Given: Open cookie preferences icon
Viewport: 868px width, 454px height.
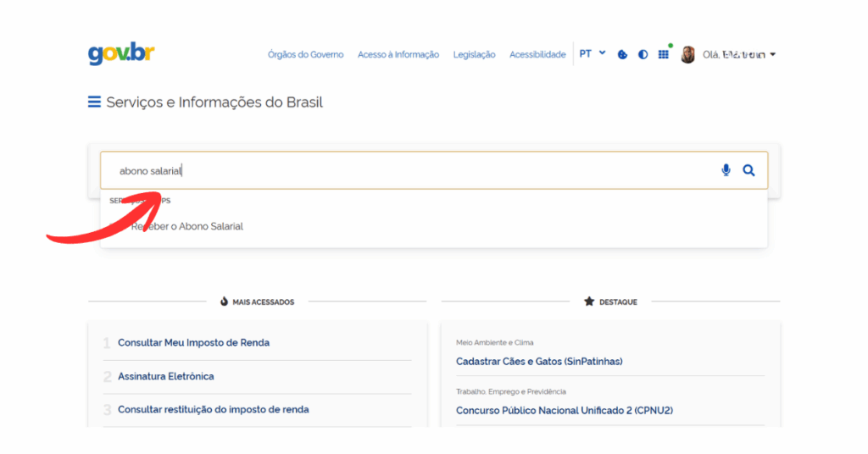Looking at the screenshot, I should (622, 54).
